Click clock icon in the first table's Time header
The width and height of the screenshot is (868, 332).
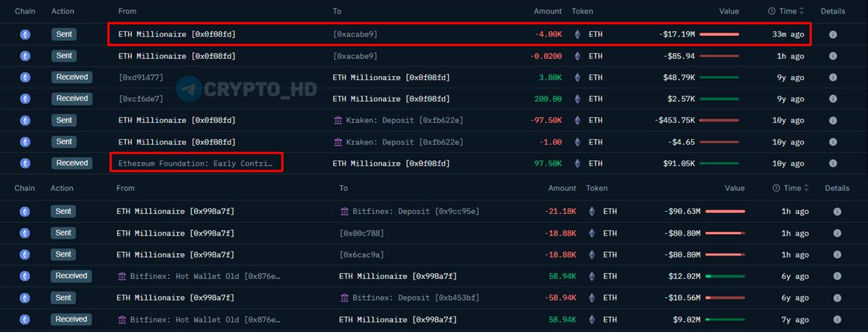pyautogui.click(x=772, y=11)
